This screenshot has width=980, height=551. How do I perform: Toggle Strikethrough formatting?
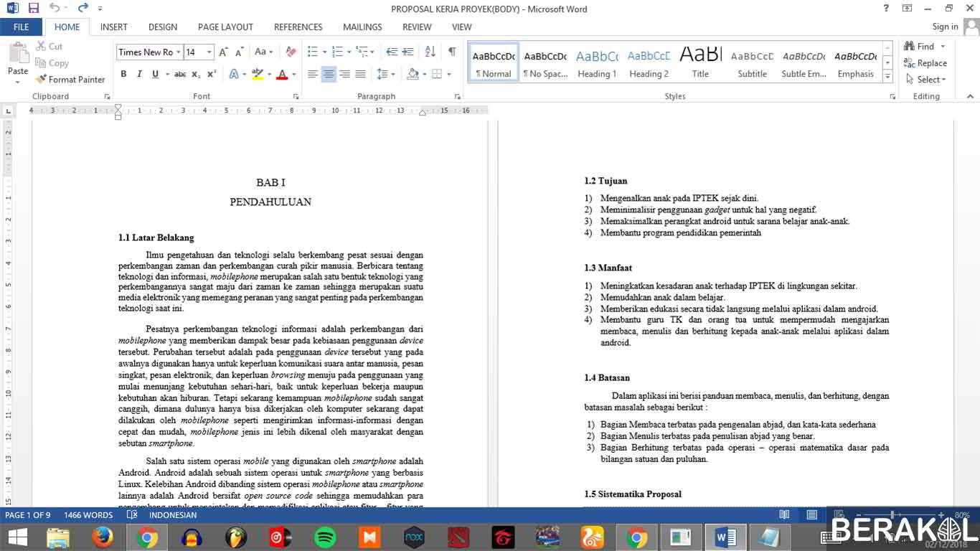[x=180, y=74]
